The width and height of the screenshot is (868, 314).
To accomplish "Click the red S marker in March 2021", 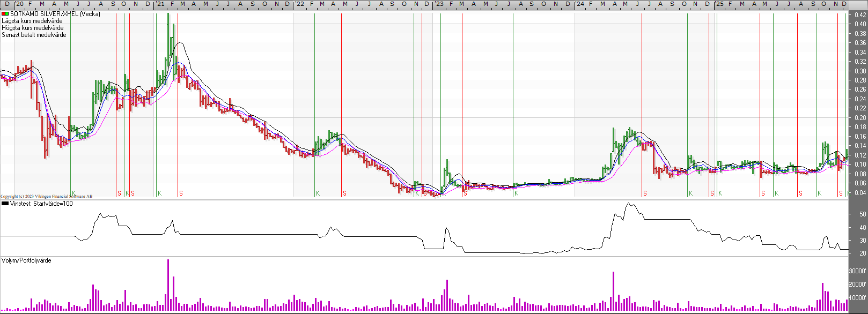I will click(x=181, y=193).
